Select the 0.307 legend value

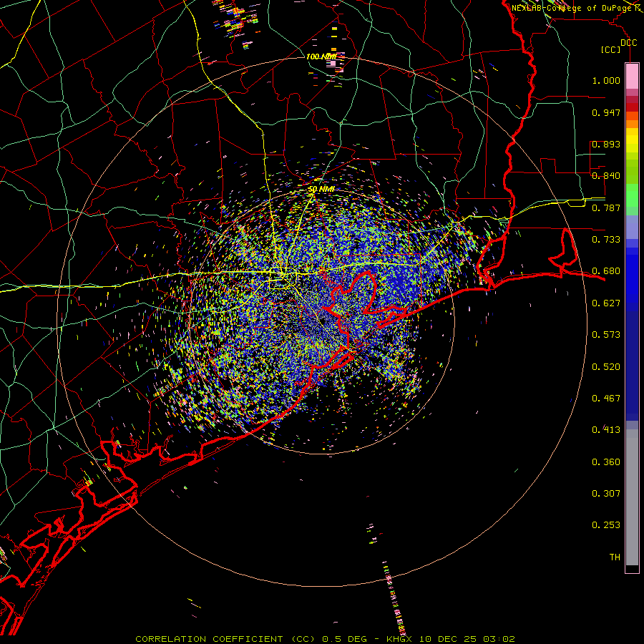coord(606,494)
